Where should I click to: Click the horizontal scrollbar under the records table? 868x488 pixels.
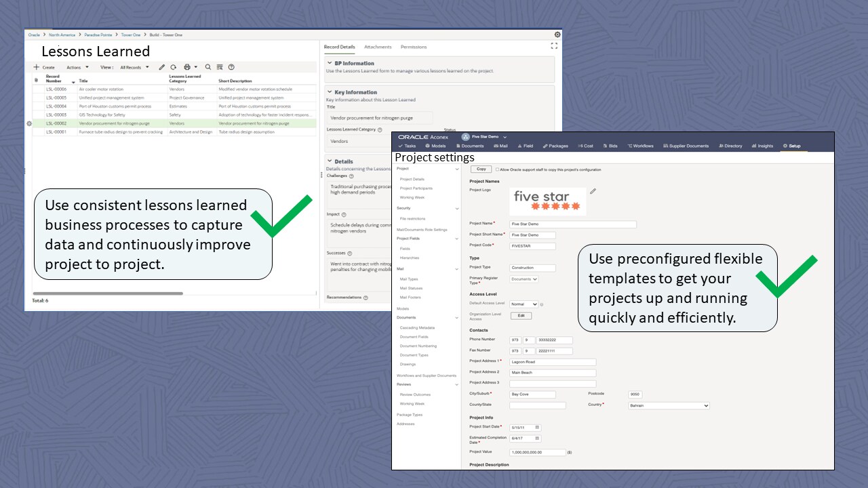click(108, 293)
